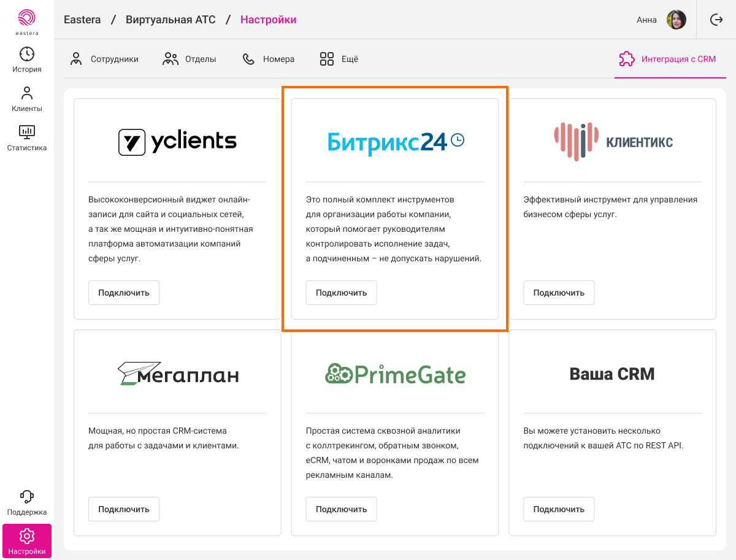Image resolution: width=736 pixels, height=560 pixels.
Task: Click the Виртуальная АТС breadcrumb
Action: pos(171,20)
